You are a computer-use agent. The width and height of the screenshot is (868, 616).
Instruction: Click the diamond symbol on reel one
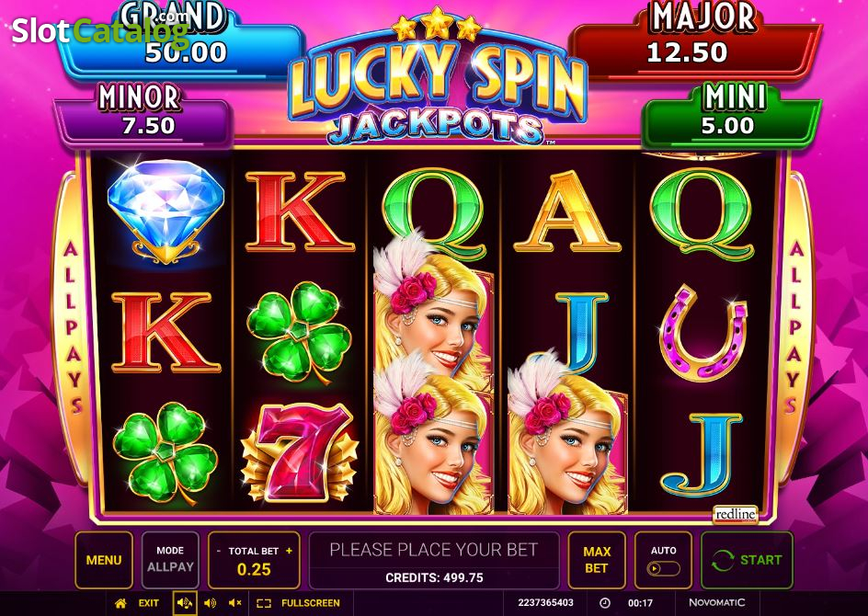166,211
